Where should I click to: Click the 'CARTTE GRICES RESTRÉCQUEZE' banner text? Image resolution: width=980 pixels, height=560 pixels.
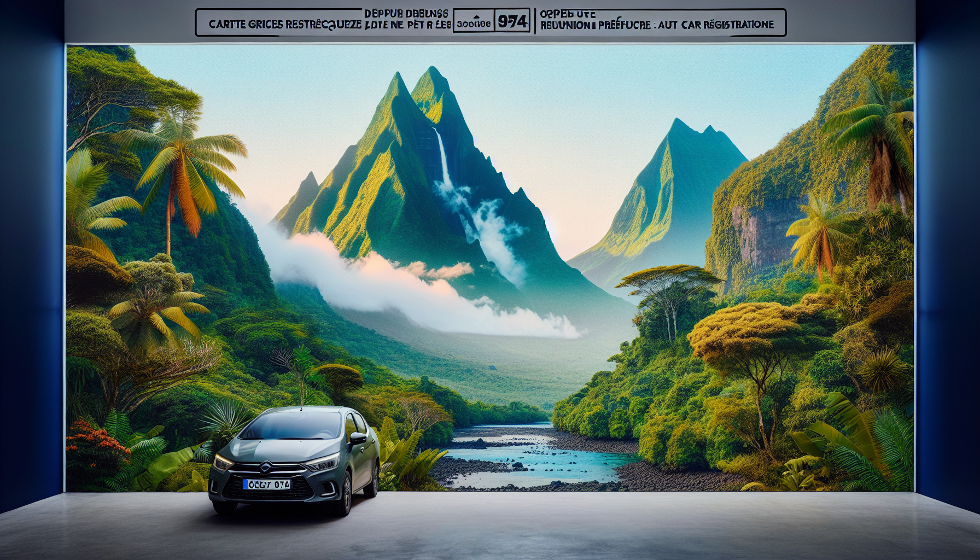[x=285, y=25]
